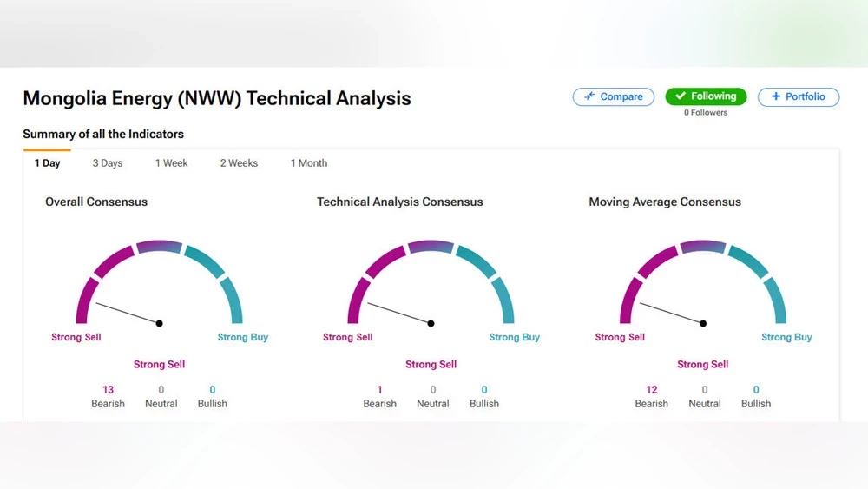
Task: Click the Technical Analysis gauge needle pivot
Action: pos(431,323)
